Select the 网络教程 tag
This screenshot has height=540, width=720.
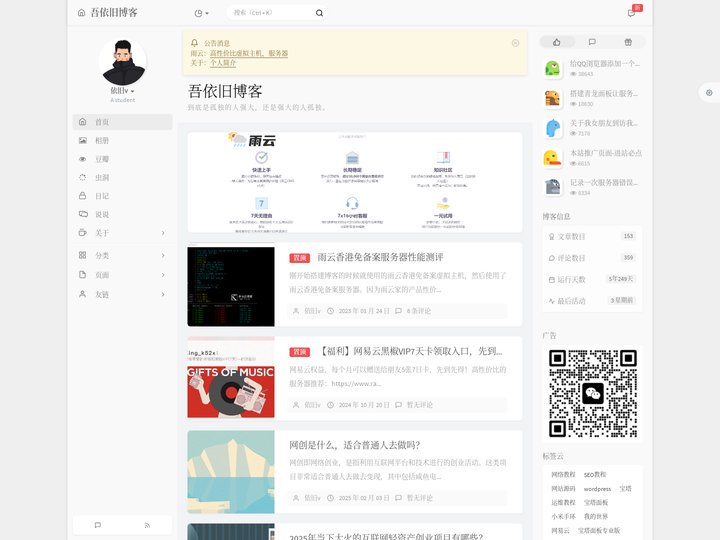click(x=563, y=475)
